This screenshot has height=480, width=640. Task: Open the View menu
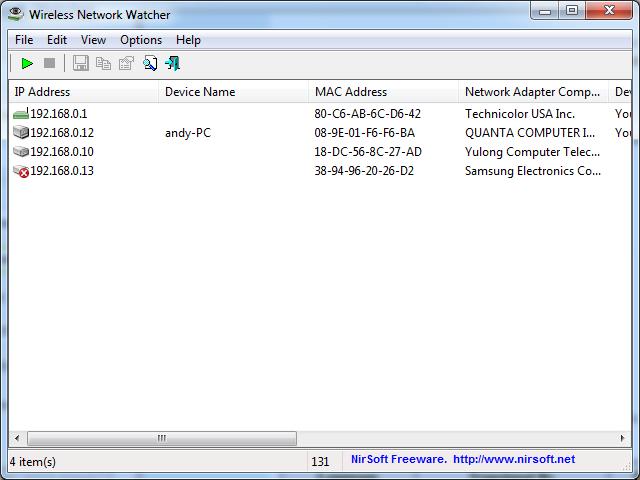[93, 40]
